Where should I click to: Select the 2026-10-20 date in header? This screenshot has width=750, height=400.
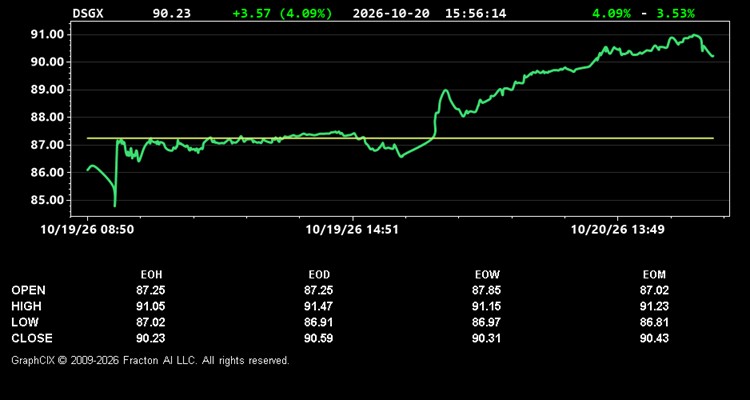[x=391, y=13]
